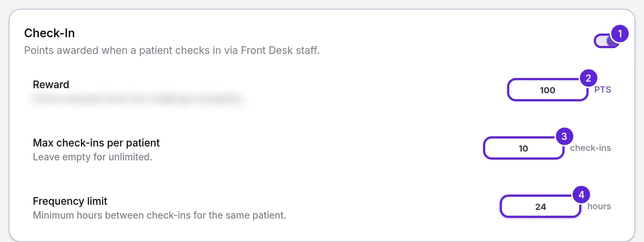Click the Leave empty for unlimited hint
This screenshot has width=644, height=242.
click(x=93, y=157)
